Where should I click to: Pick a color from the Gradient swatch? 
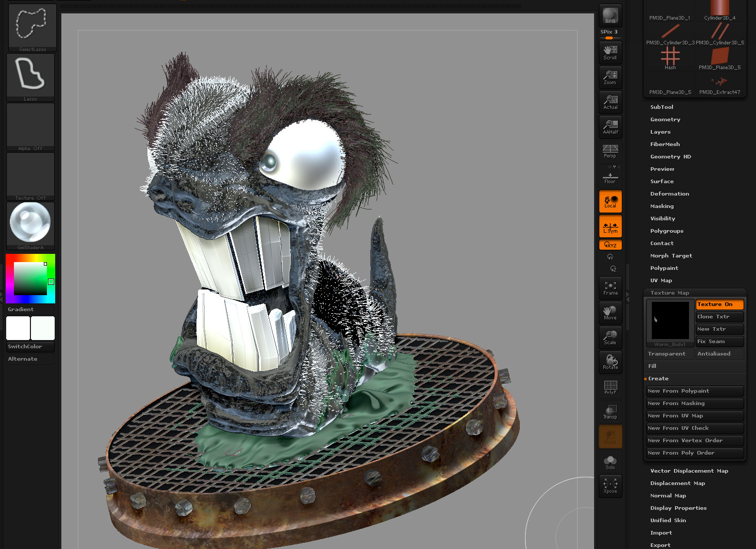coord(30,279)
